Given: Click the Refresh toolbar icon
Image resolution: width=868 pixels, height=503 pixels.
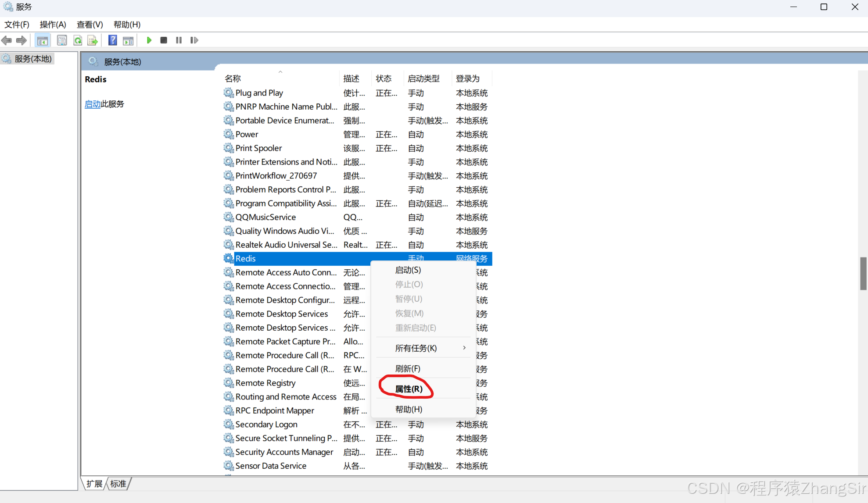Looking at the screenshot, I should [78, 40].
